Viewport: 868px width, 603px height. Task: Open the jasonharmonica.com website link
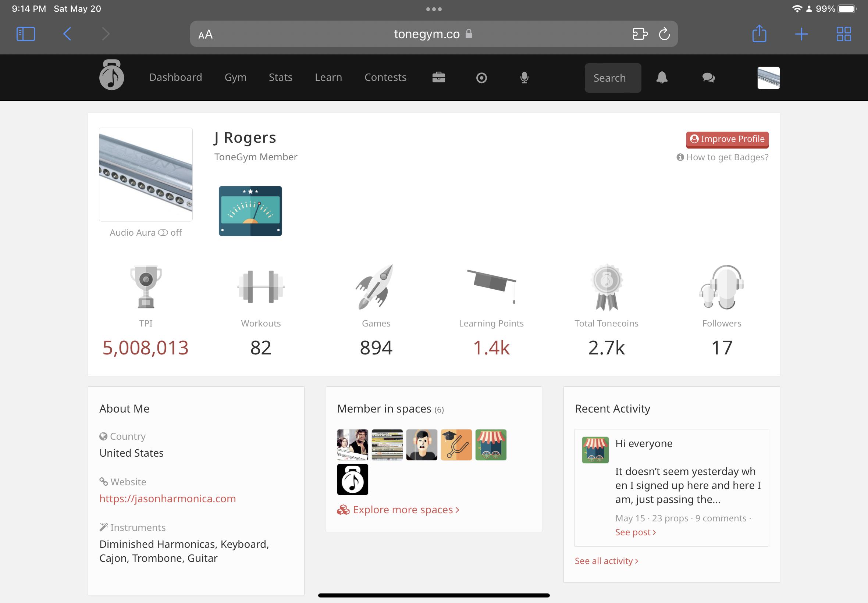click(x=167, y=499)
